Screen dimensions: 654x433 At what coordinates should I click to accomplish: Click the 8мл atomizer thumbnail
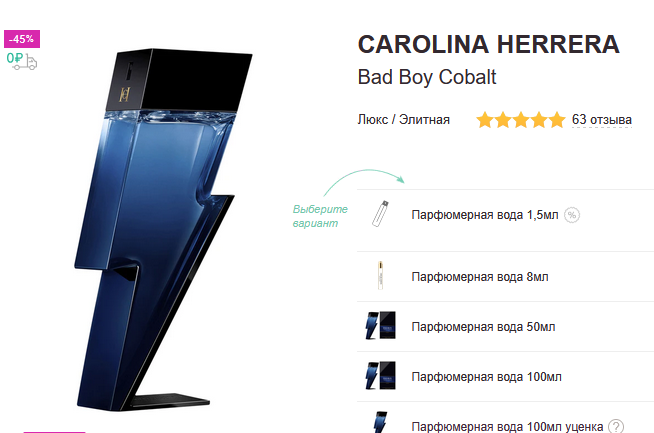pyautogui.click(x=380, y=275)
